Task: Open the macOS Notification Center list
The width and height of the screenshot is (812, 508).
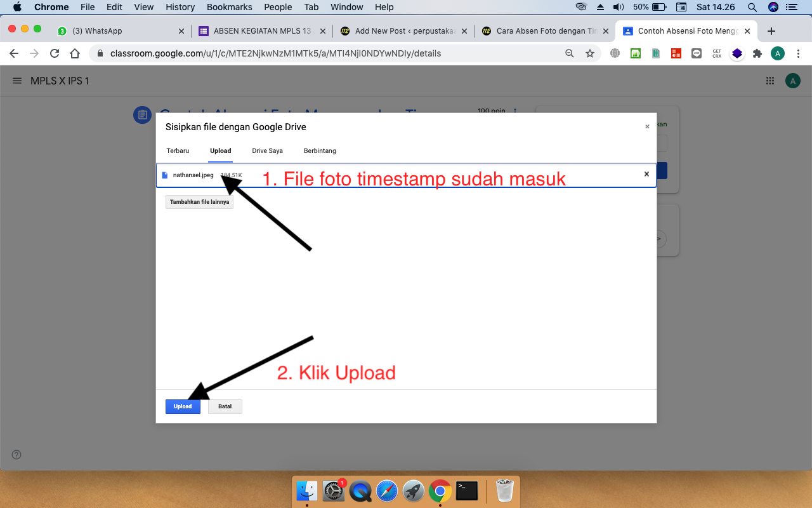Action: click(791, 7)
